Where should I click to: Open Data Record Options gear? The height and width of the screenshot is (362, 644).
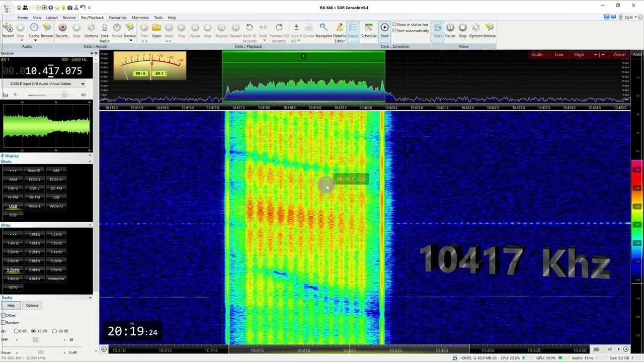91,30
